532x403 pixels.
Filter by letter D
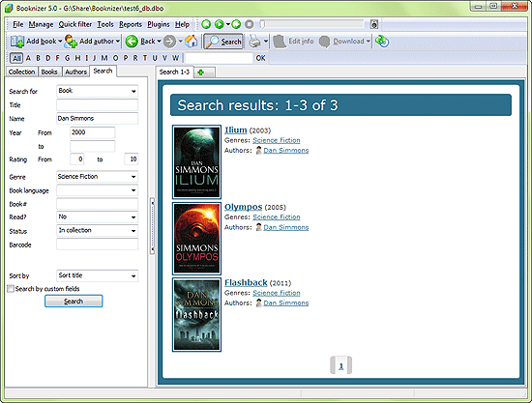tap(47, 58)
